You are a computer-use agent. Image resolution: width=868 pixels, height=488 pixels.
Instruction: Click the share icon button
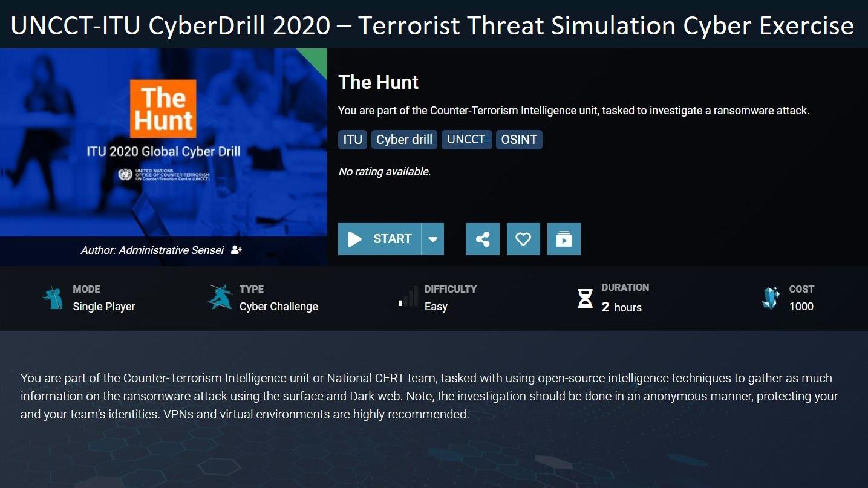click(483, 239)
